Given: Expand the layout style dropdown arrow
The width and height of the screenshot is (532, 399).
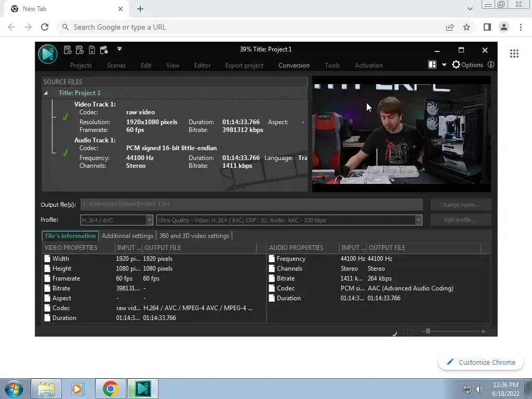Looking at the screenshot, I should tap(444, 65).
